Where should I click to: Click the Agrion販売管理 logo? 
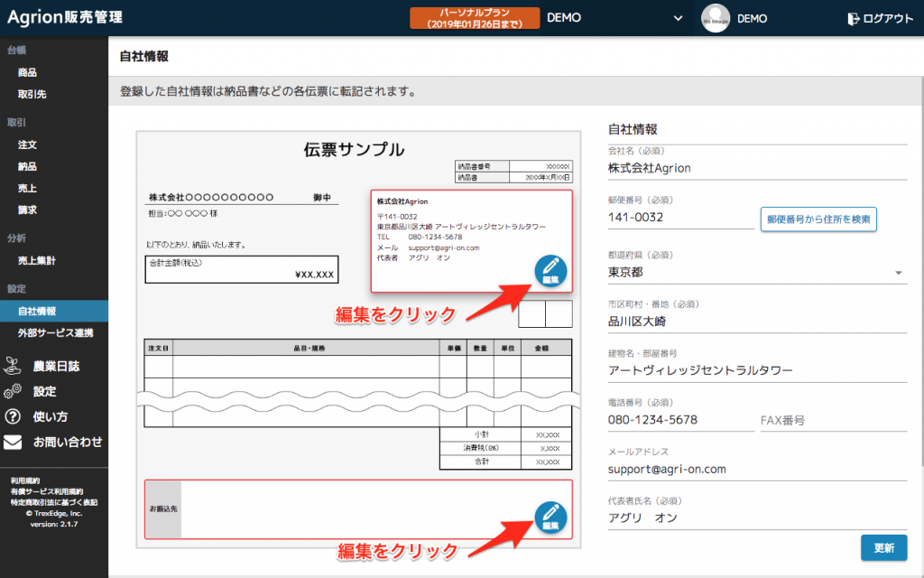(65, 17)
